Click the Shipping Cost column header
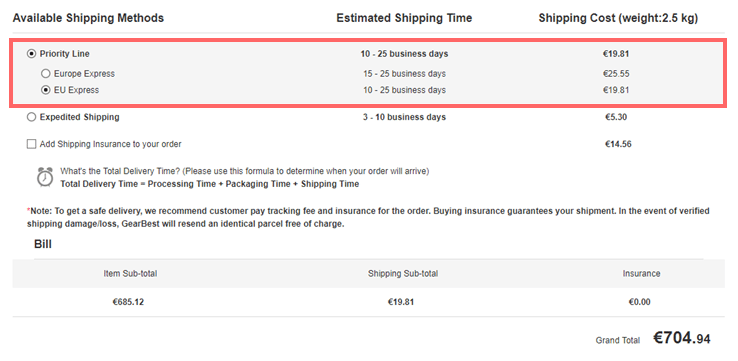Viewport: 738px width, 361px height. pyautogui.click(x=618, y=18)
